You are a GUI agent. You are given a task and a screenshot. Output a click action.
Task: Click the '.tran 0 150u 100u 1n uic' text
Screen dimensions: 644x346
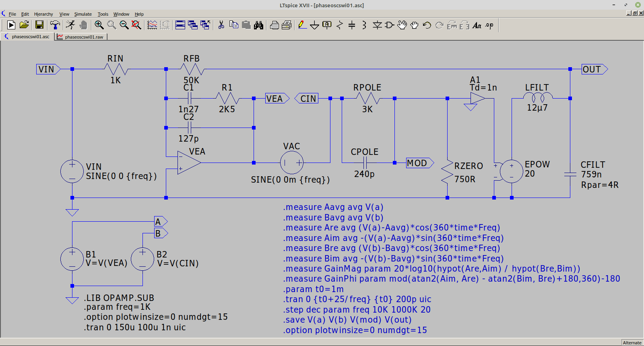135,327
